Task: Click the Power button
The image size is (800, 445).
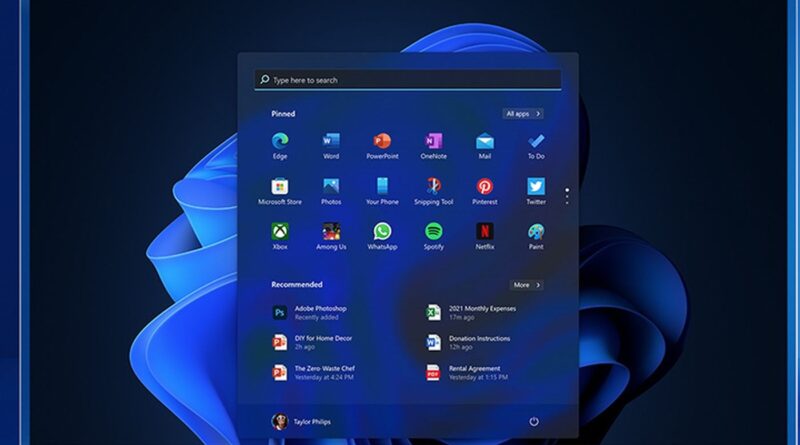Action: point(534,421)
